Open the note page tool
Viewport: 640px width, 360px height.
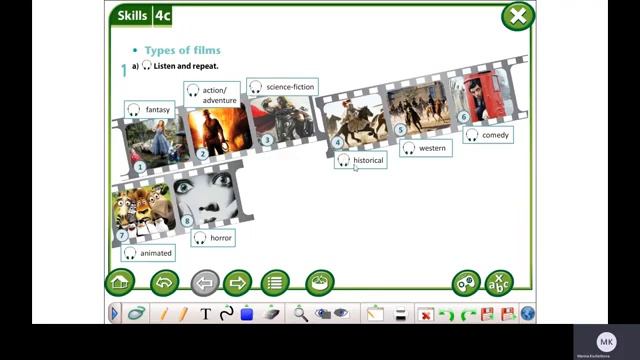click(375, 313)
